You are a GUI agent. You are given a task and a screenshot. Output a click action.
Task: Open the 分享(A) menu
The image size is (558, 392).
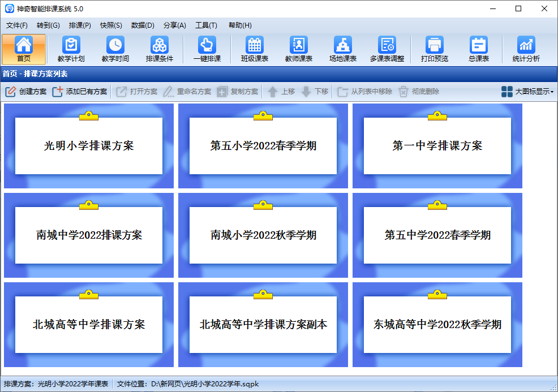175,25
